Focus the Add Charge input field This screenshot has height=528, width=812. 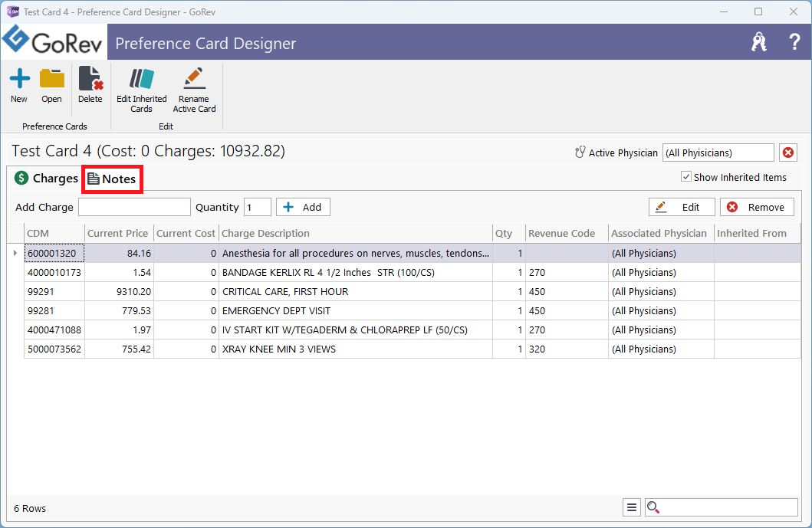[x=134, y=207]
